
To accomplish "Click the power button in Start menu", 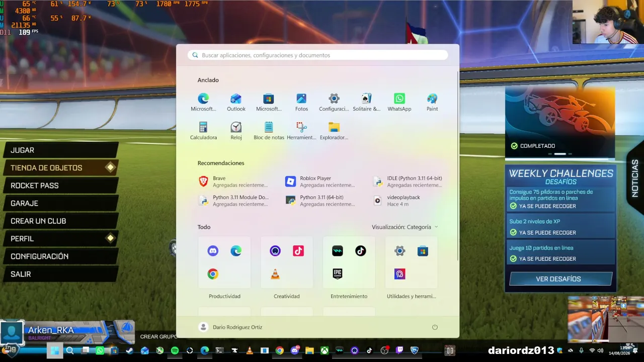I will pyautogui.click(x=435, y=327).
